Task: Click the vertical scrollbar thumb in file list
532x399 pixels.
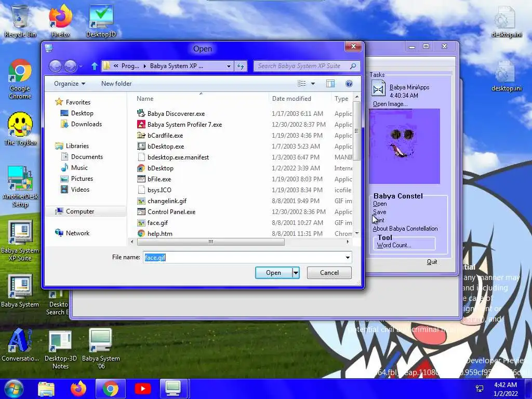Action: [356, 130]
